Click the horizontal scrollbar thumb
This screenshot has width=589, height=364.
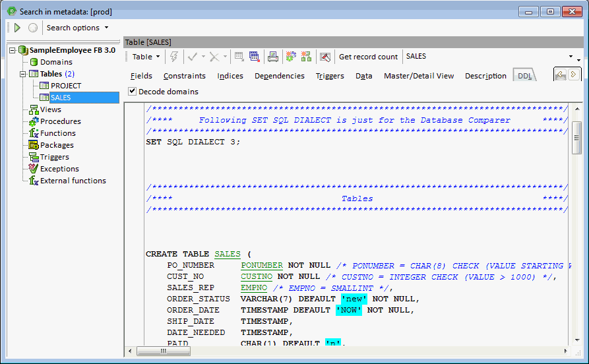point(164,351)
